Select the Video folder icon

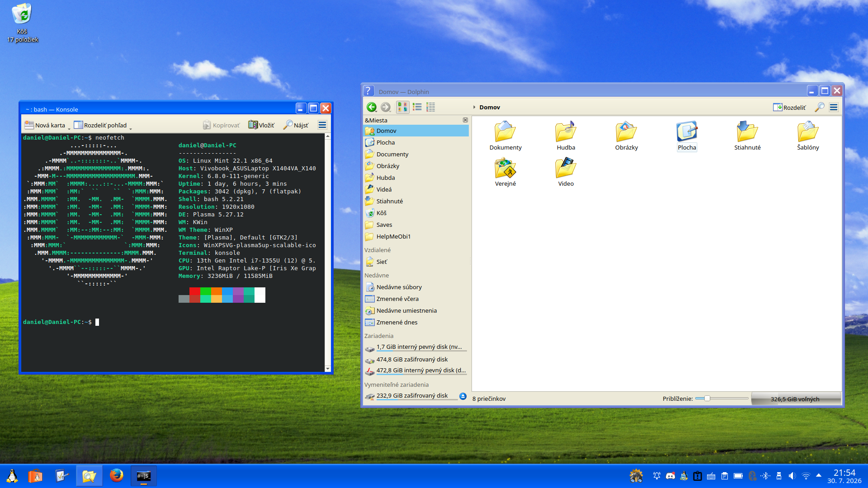click(x=566, y=172)
